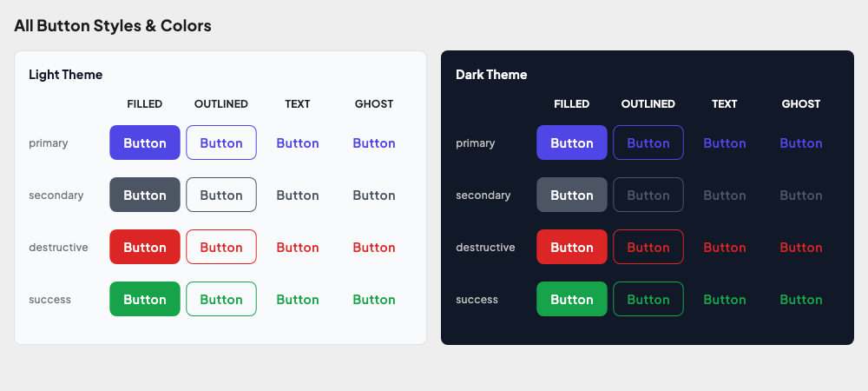Image resolution: width=868 pixels, height=391 pixels.
Task: Click the 'secondary' row label in Light Theme
Action: click(x=56, y=195)
